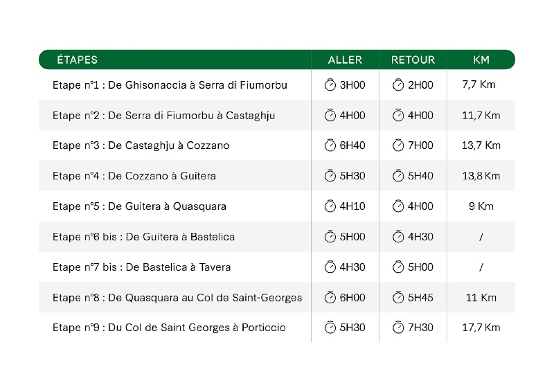The width and height of the screenshot is (554, 392).
Task: Click the stopwatch icon next to 7H30
Action: coord(398,327)
